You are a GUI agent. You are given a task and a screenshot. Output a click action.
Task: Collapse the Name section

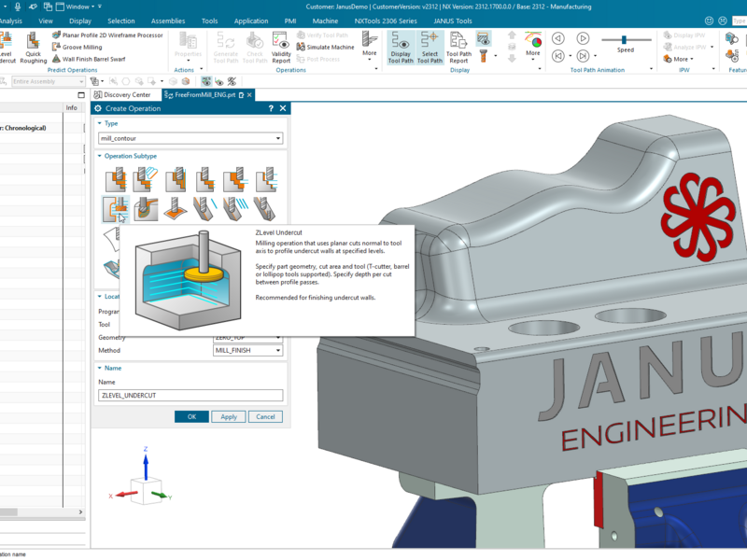pyautogui.click(x=100, y=368)
